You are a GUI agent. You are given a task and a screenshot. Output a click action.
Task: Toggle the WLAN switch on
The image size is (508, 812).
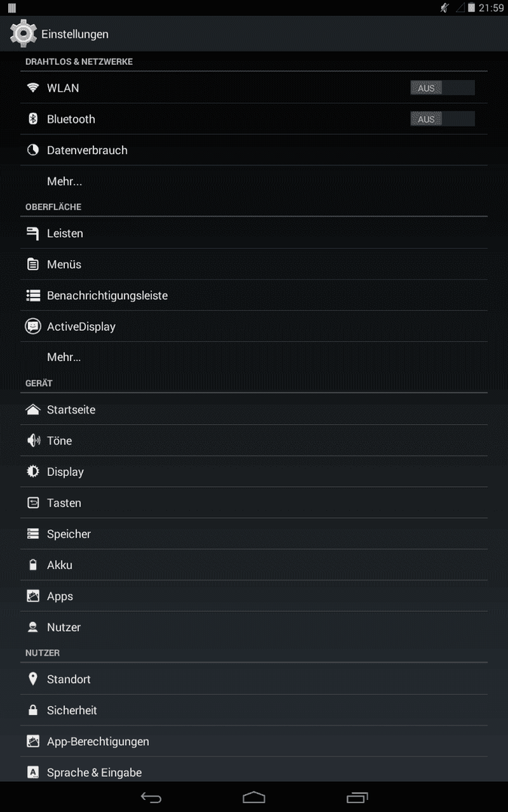tap(443, 87)
